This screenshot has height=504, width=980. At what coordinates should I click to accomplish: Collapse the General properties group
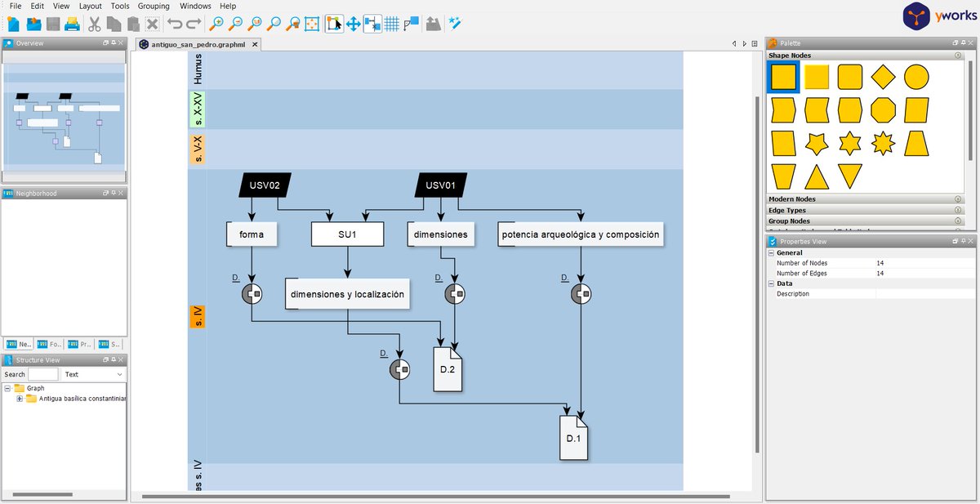(771, 253)
